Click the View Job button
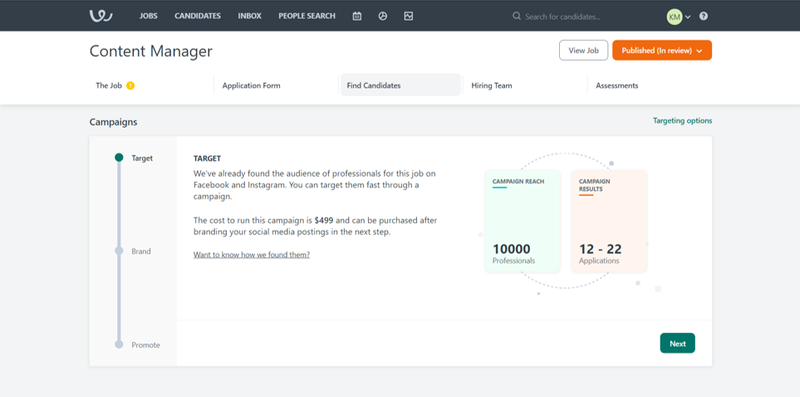 click(x=584, y=51)
